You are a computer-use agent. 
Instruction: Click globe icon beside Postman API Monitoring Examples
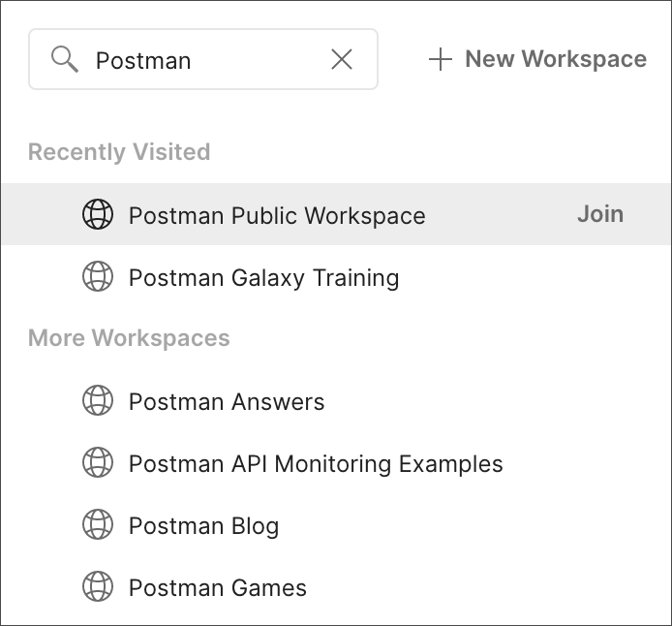tap(98, 462)
